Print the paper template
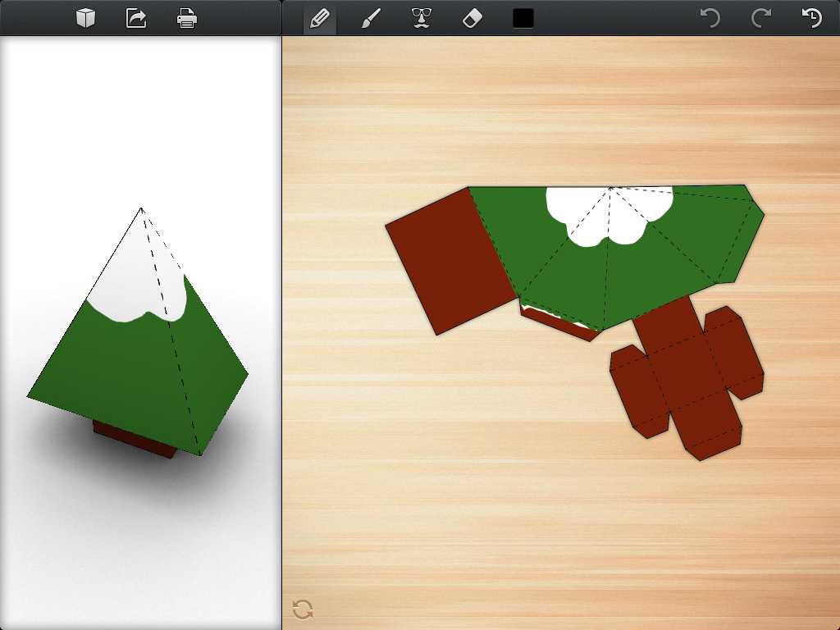The image size is (840, 630). click(186, 17)
